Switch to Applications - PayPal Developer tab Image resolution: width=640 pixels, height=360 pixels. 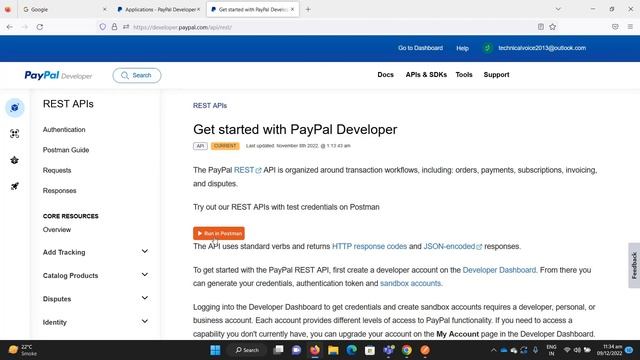coord(158,9)
